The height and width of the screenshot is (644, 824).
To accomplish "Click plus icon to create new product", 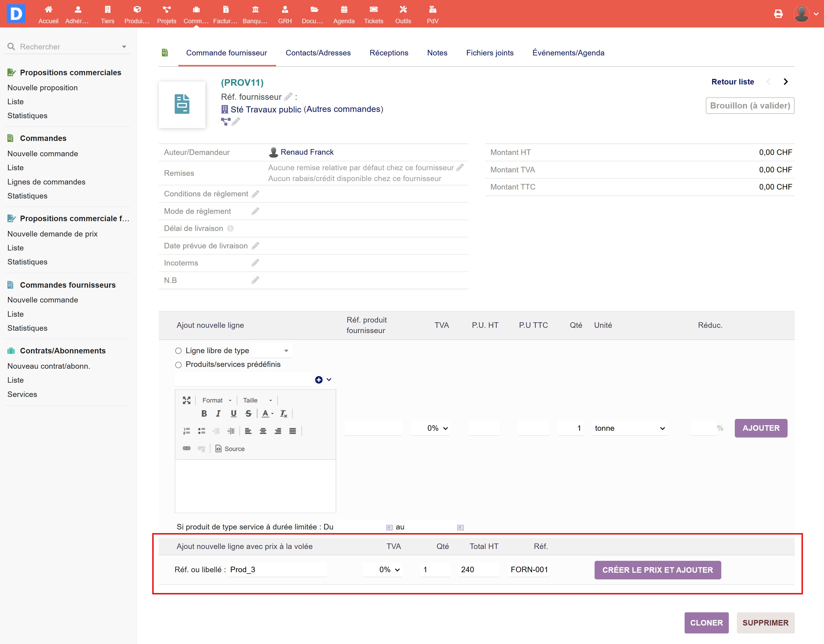I will (319, 380).
